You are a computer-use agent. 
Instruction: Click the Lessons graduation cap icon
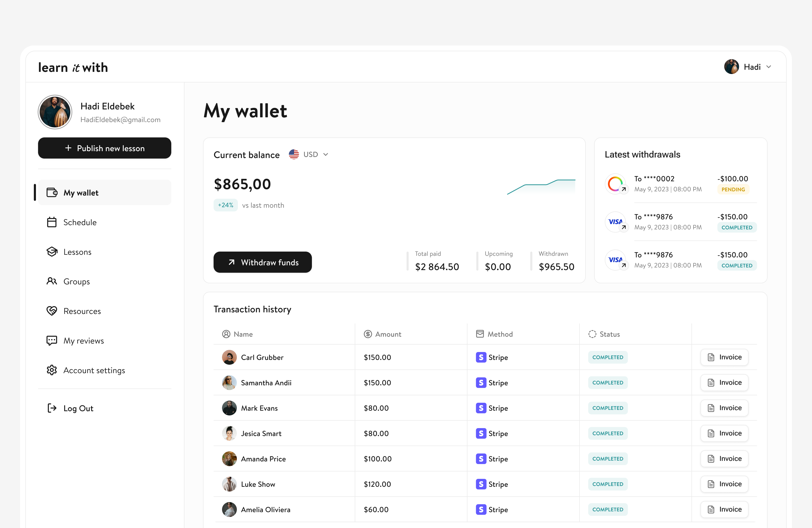pos(52,252)
